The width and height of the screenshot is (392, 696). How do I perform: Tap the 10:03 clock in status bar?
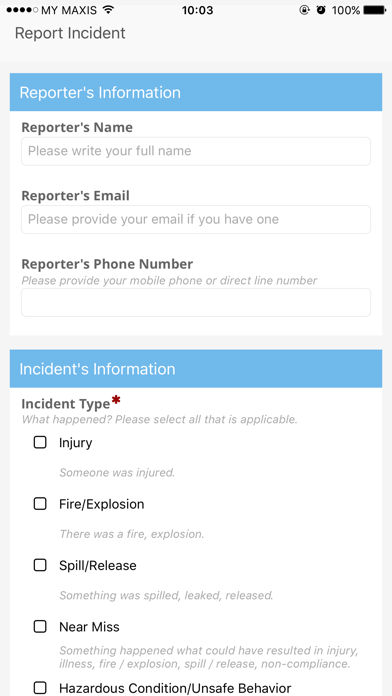click(197, 10)
